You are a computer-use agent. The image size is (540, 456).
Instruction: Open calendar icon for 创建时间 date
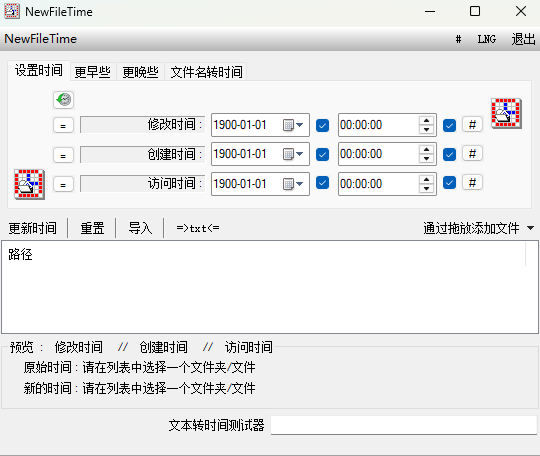coord(288,154)
